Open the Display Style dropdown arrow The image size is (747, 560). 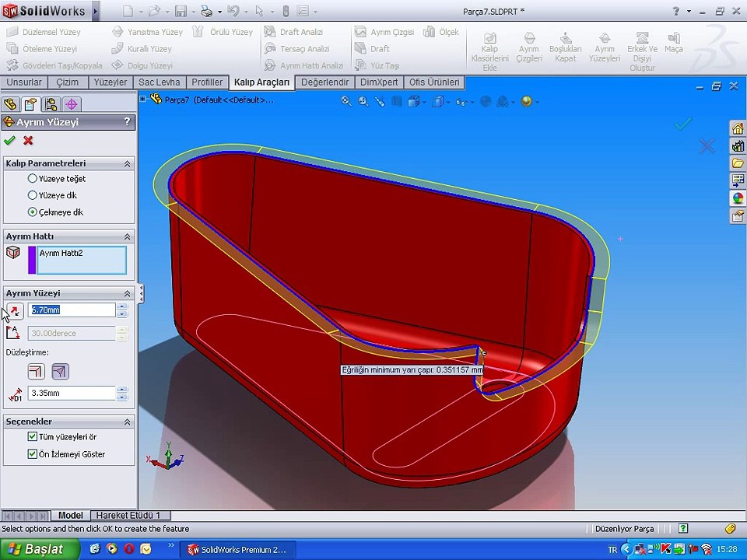[448, 102]
